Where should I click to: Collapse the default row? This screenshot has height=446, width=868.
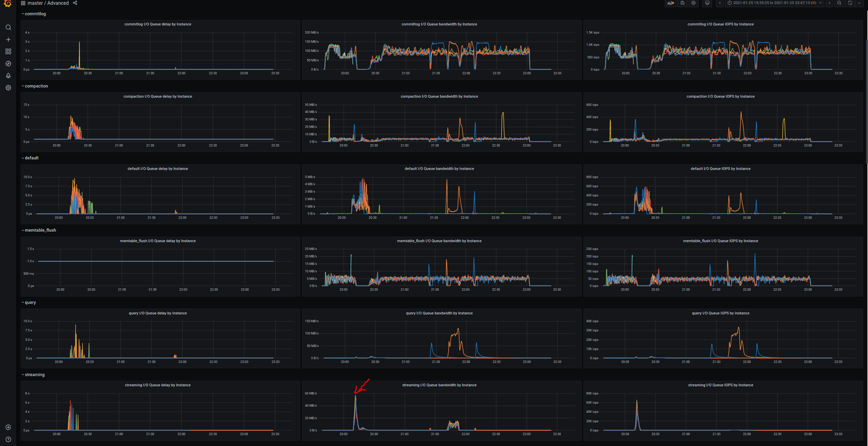click(30, 158)
